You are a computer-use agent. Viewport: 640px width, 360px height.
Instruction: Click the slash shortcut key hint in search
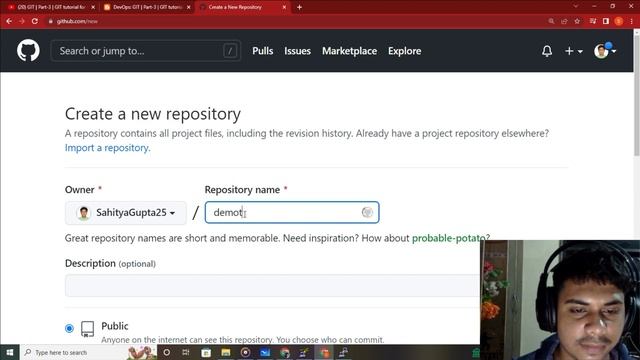pyautogui.click(x=230, y=51)
